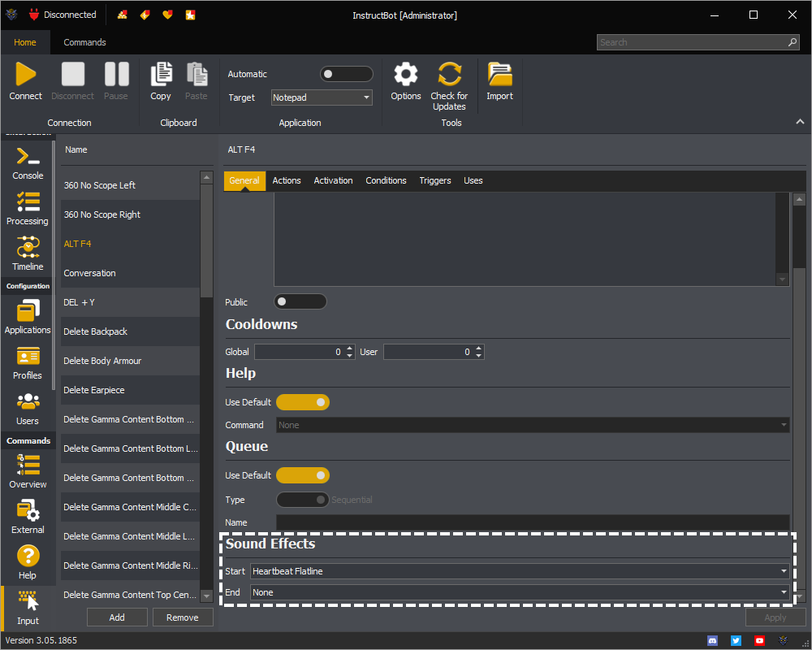Viewport: 812px width, 650px height.
Task: Click the Remove command button
Action: tap(182, 617)
